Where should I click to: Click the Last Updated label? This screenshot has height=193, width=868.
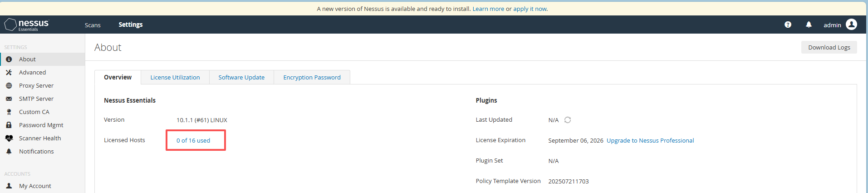494,119
